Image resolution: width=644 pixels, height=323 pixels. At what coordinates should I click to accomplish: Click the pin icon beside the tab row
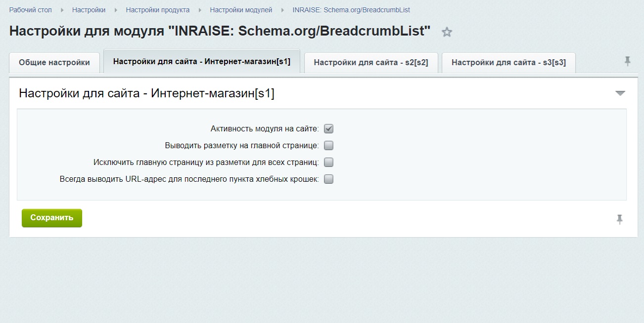[x=627, y=61]
